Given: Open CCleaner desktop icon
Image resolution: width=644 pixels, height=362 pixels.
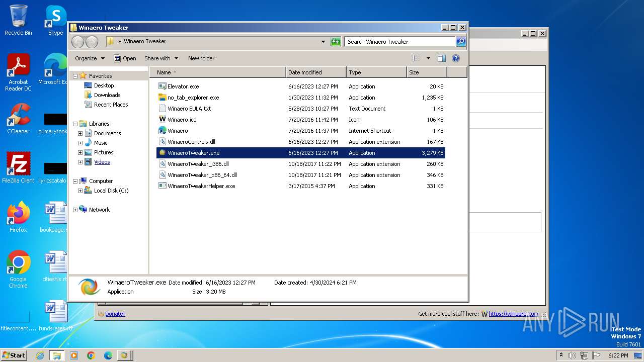Looking at the screenshot, I should 18,119.
